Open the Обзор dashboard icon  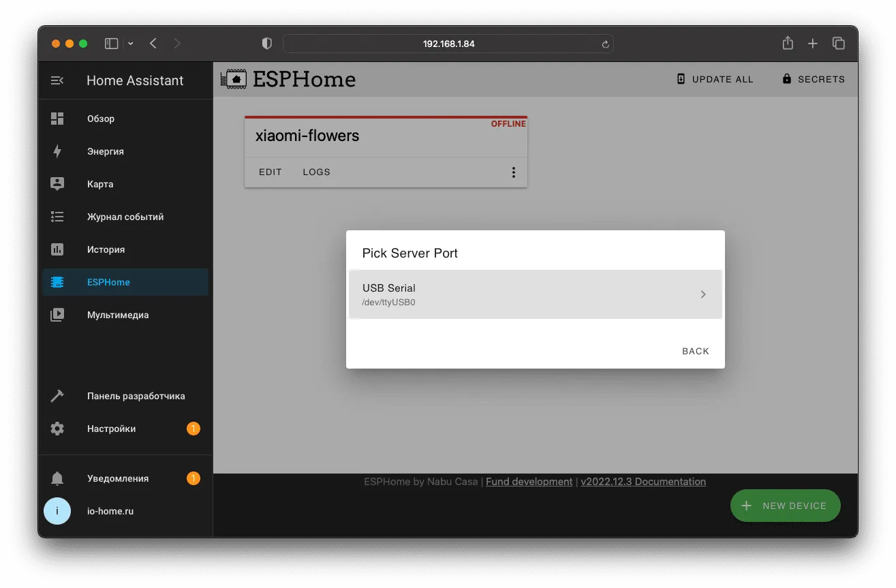[x=57, y=119]
